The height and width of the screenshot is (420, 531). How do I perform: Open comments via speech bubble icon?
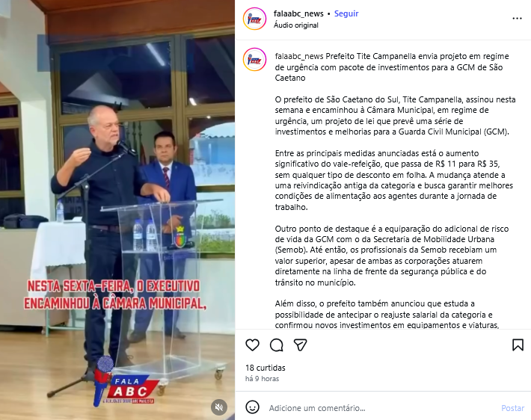point(276,345)
